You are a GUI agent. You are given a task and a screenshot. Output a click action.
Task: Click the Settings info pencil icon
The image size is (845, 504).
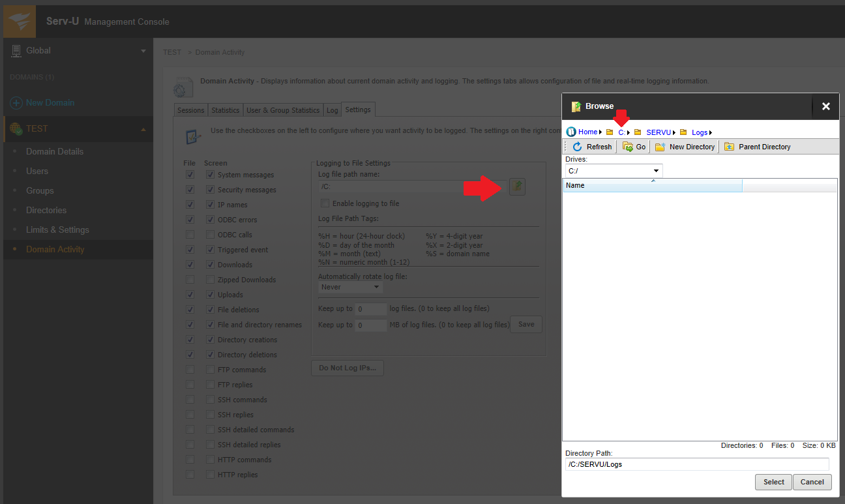click(193, 136)
